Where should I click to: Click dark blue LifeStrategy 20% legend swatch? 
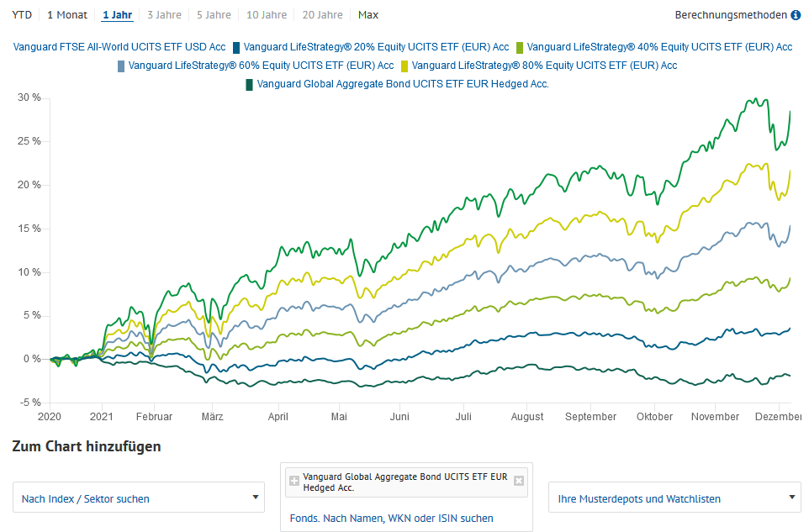(237, 47)
